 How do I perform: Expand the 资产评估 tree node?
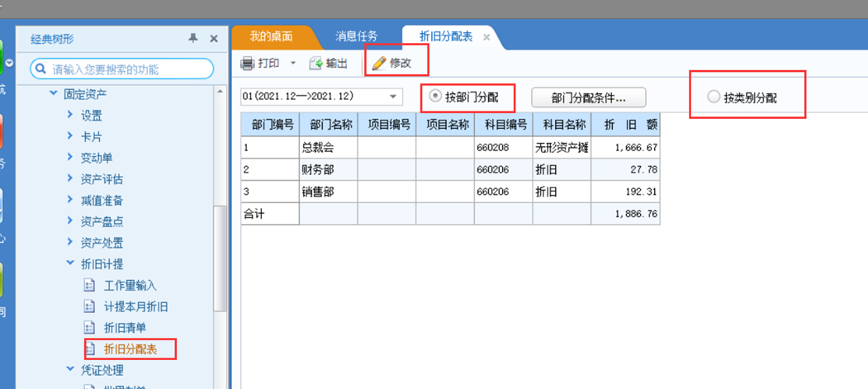pos(70,179)
